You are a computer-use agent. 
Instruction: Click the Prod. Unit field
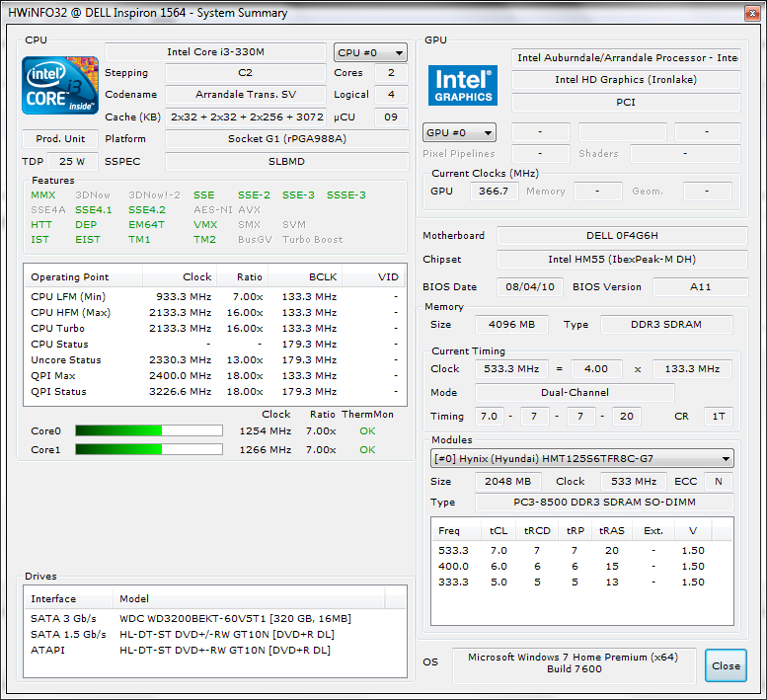click(60, 139)
